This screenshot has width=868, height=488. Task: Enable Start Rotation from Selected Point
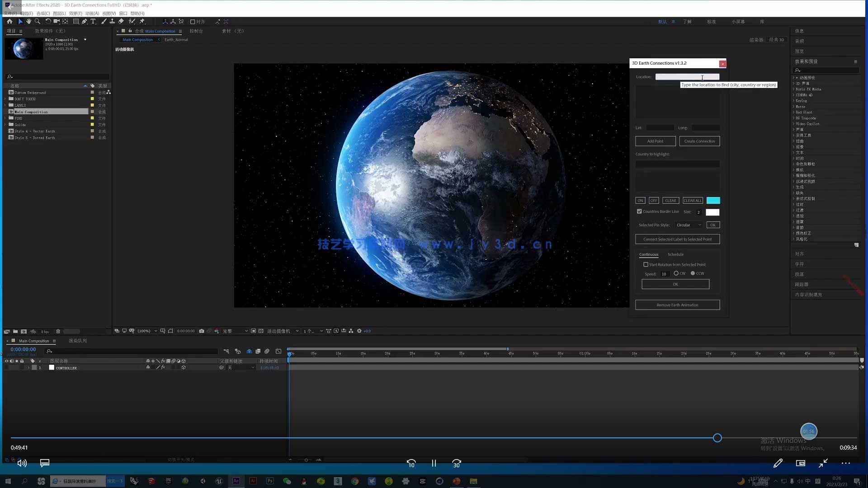point(646,265)
